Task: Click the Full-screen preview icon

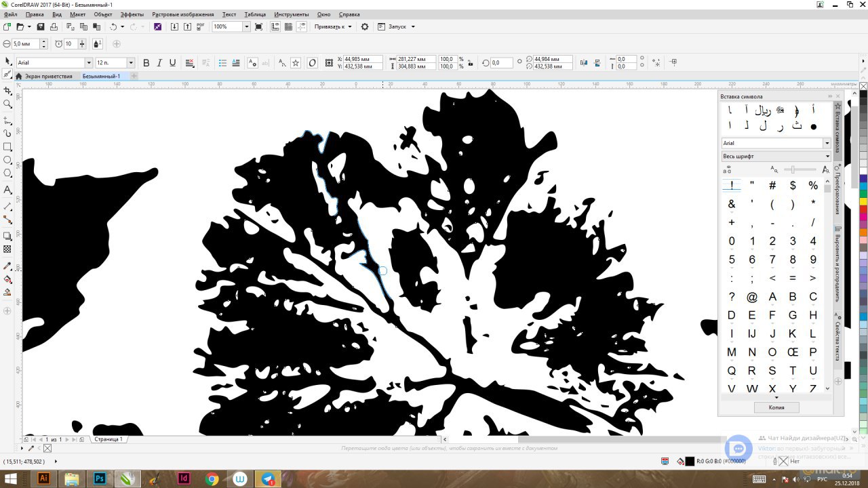Action: coord(258,26)
